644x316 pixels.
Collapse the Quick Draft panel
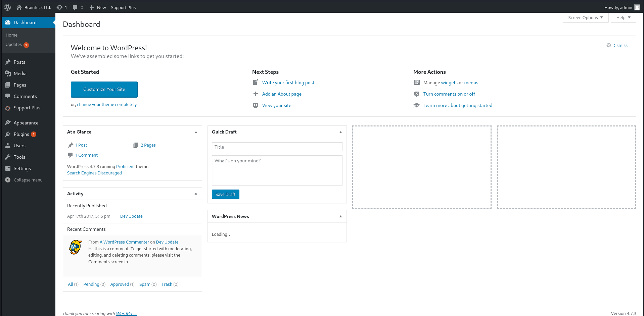coord(340,132)
